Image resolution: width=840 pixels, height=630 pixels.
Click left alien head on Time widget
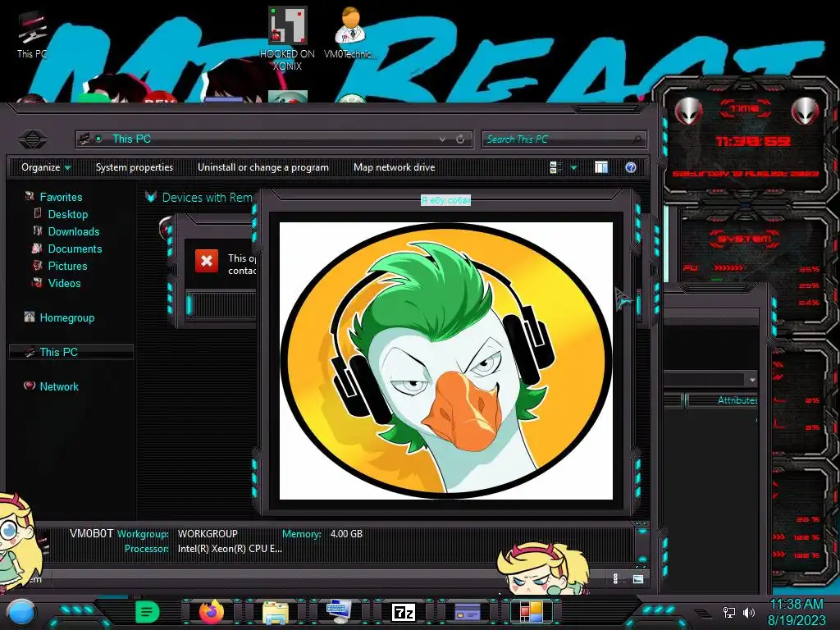click(689, 112)
